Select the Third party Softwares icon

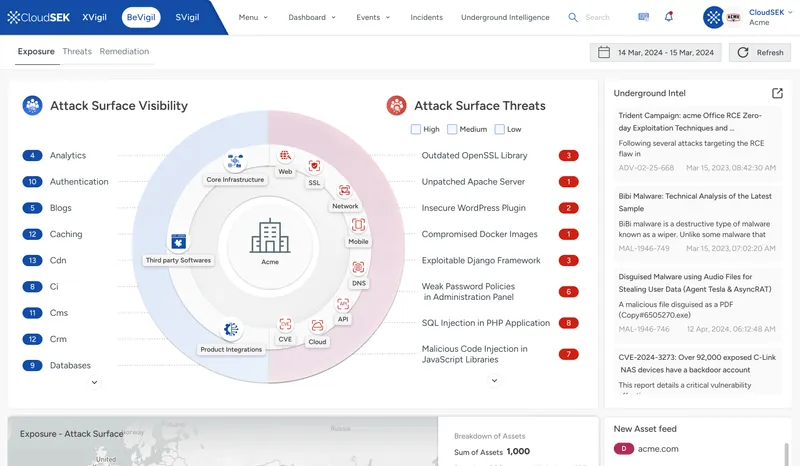click(x=179, y=241)
